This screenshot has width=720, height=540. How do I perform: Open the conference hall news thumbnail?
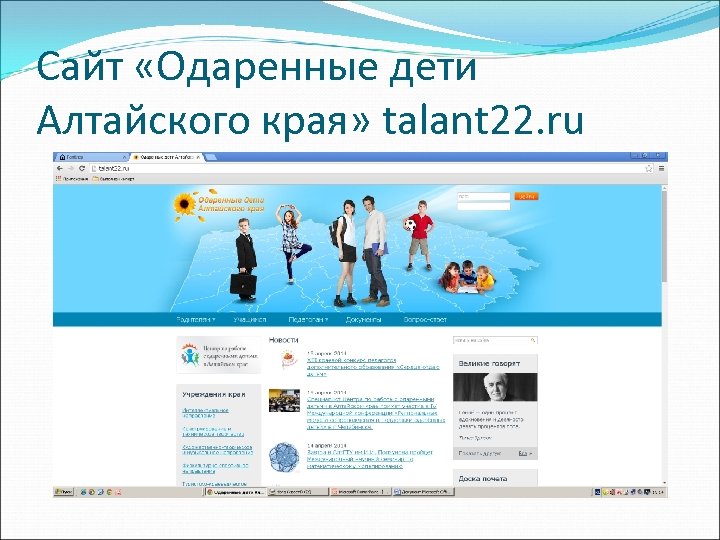click(284, 400)
